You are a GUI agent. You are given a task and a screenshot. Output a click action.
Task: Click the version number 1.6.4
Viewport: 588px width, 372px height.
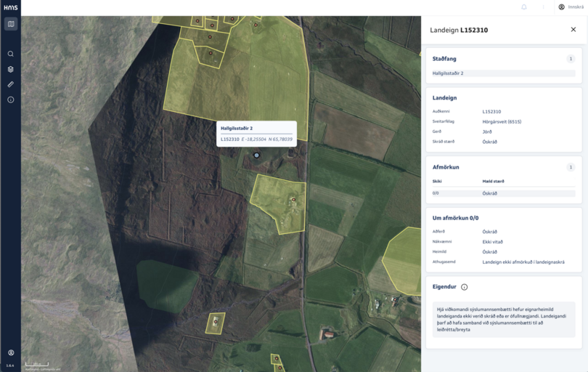coord(10,365)
